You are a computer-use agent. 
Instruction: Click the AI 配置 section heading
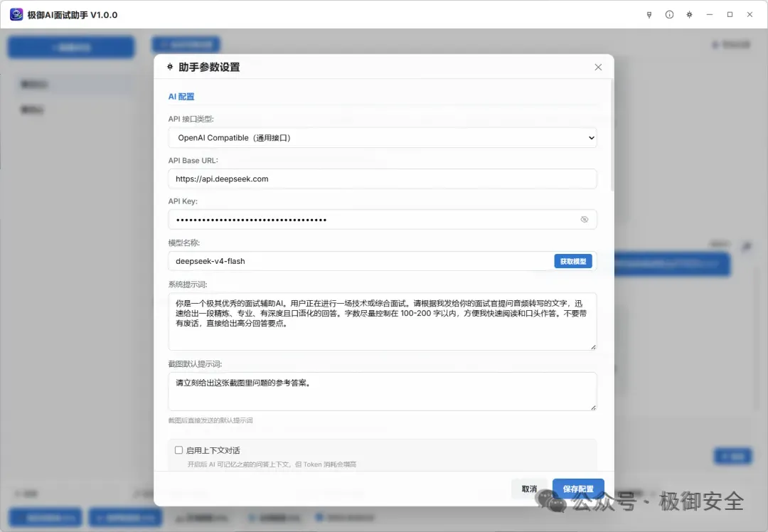tap(181, 97)
